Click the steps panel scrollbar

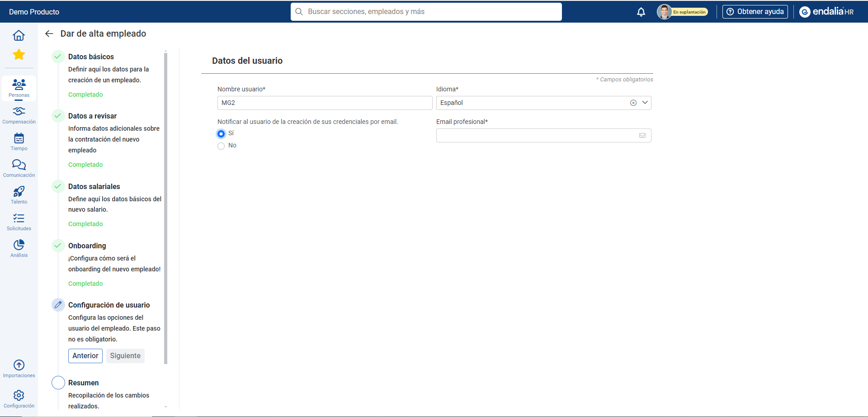[x=165, y=208]
